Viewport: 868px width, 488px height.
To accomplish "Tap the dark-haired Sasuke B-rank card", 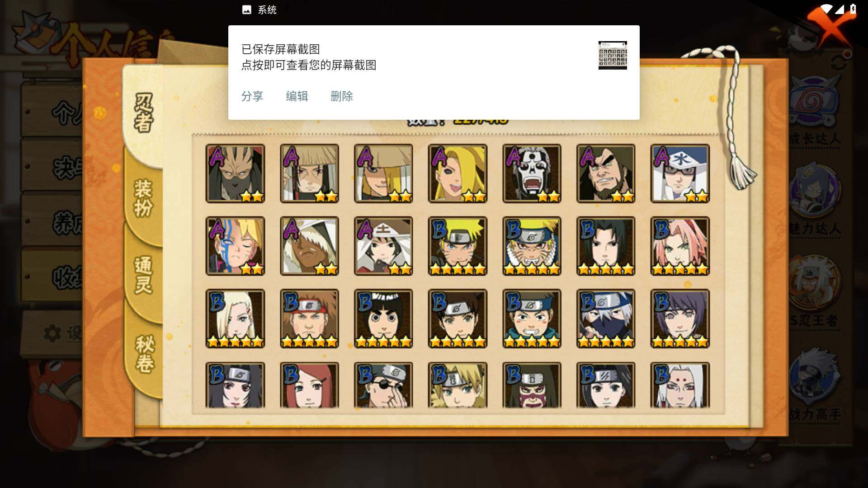I will point(606,246).
